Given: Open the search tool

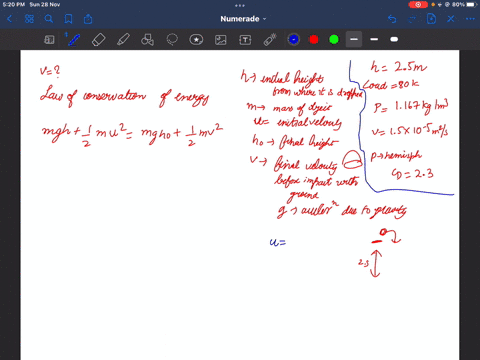Looking at the screenshot, I should 49,19.
